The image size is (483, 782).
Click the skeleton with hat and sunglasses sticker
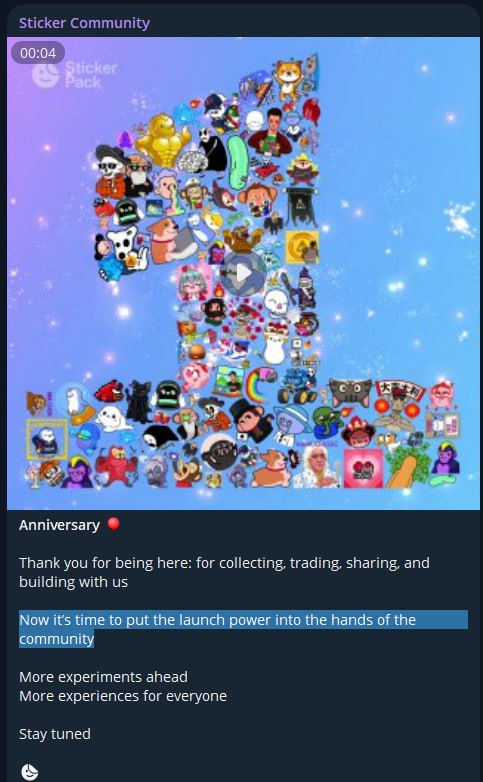[x=110, y=171]
